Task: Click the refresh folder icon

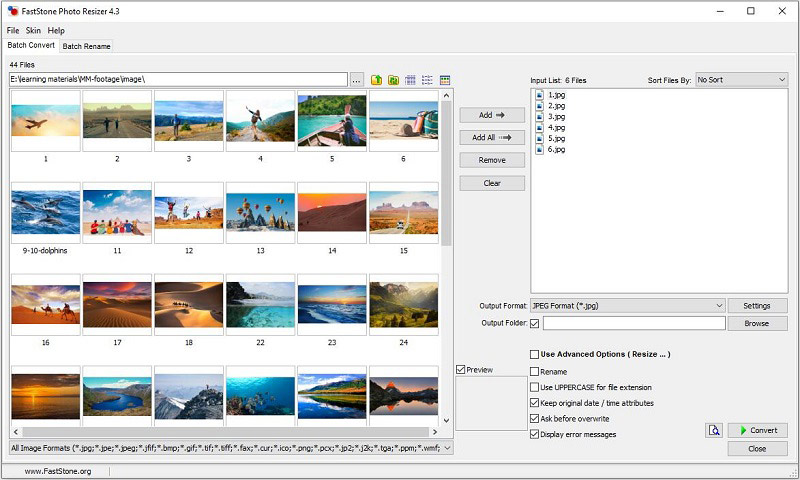Action: click(393, 80)
